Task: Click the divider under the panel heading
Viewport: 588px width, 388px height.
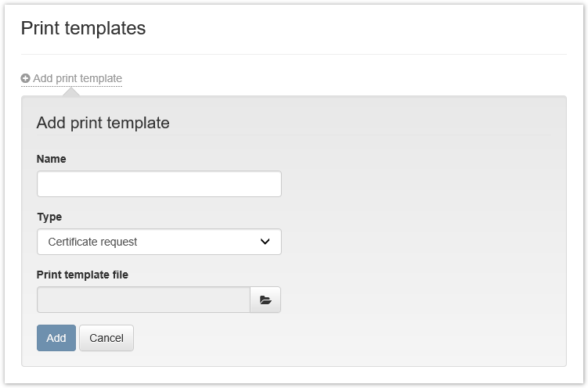Action: (294, 135)
